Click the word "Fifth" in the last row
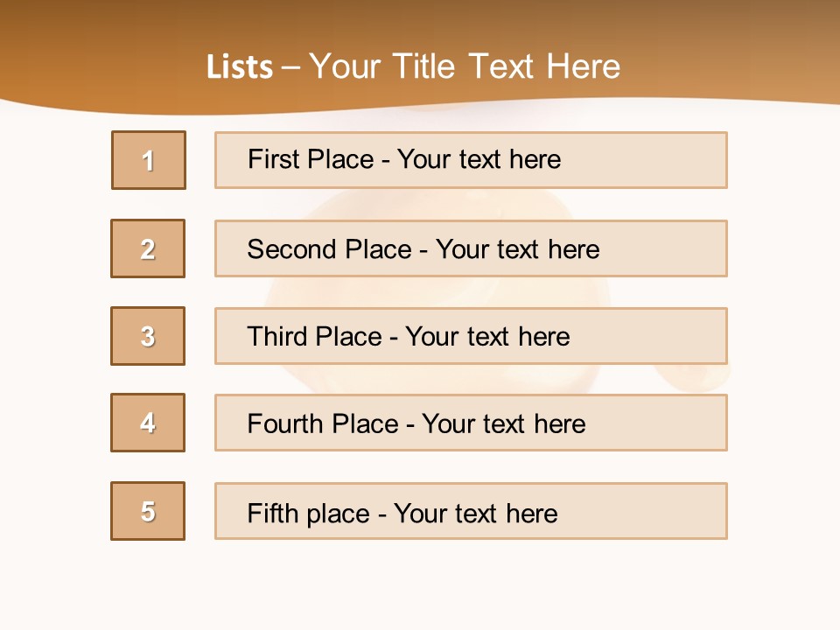This screenshot has width=840, height=630. [x=271, y=513]
